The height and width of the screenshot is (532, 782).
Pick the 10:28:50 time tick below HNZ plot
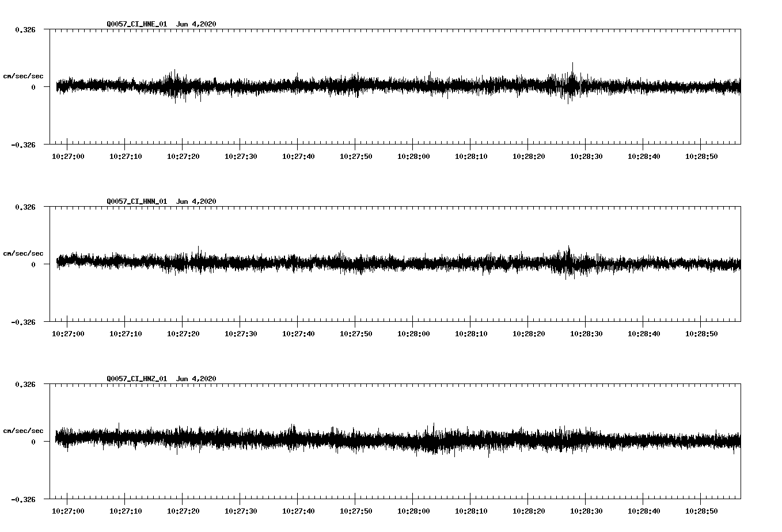click(701, 511)
